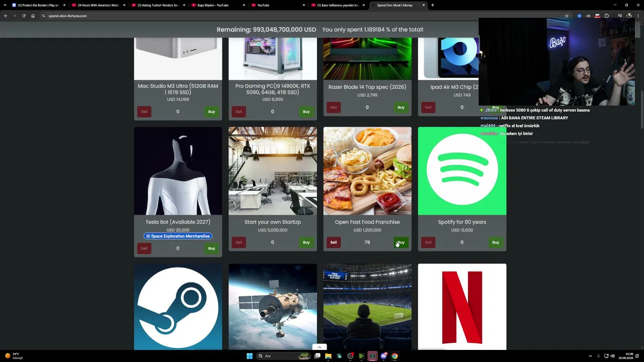Bookmark this page with the star icon
Screen dimensions: 644x362
tap(567, 16)
